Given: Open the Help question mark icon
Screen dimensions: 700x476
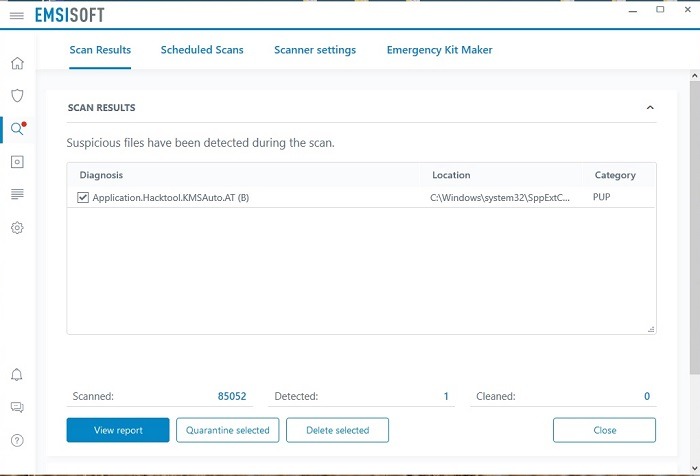Looking at the screenshot, I should tap(17, 440).
